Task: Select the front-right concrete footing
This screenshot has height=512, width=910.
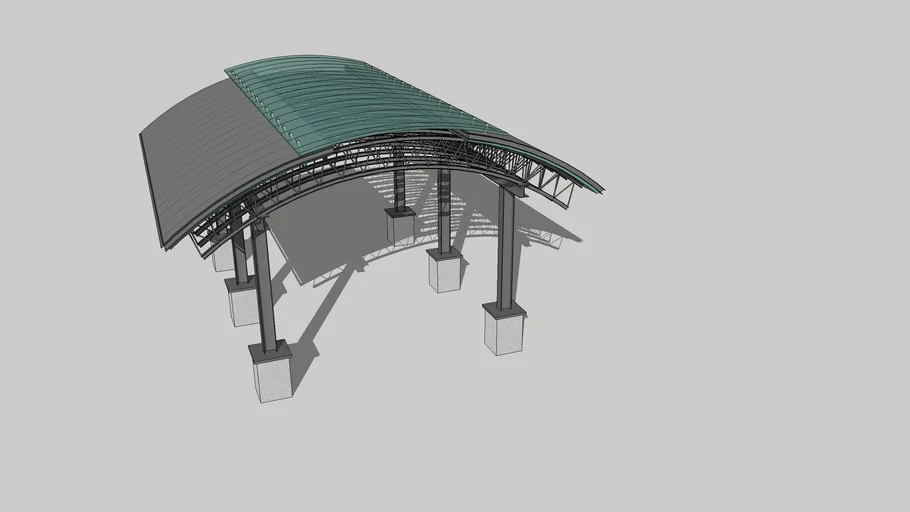Action: pos(504,329)
